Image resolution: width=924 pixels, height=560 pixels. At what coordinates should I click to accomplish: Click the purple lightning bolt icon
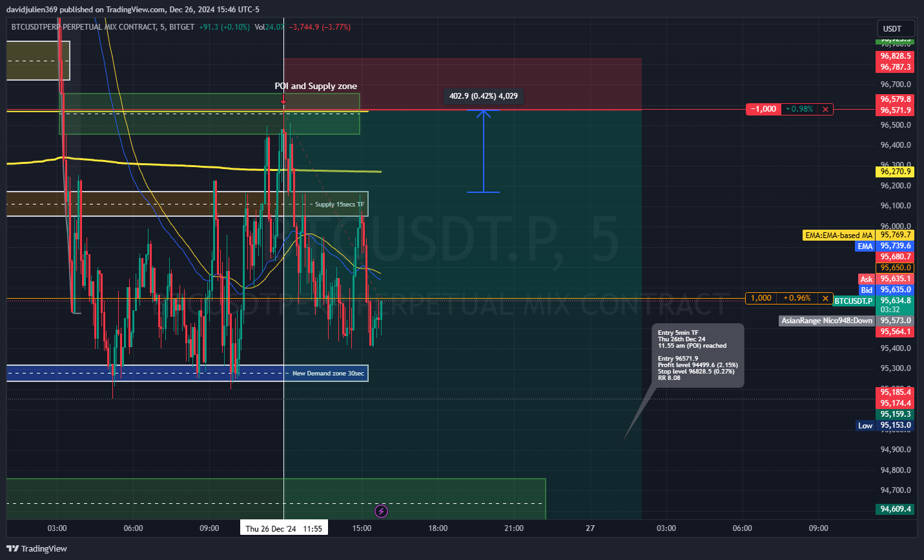(x=382, y=512)
